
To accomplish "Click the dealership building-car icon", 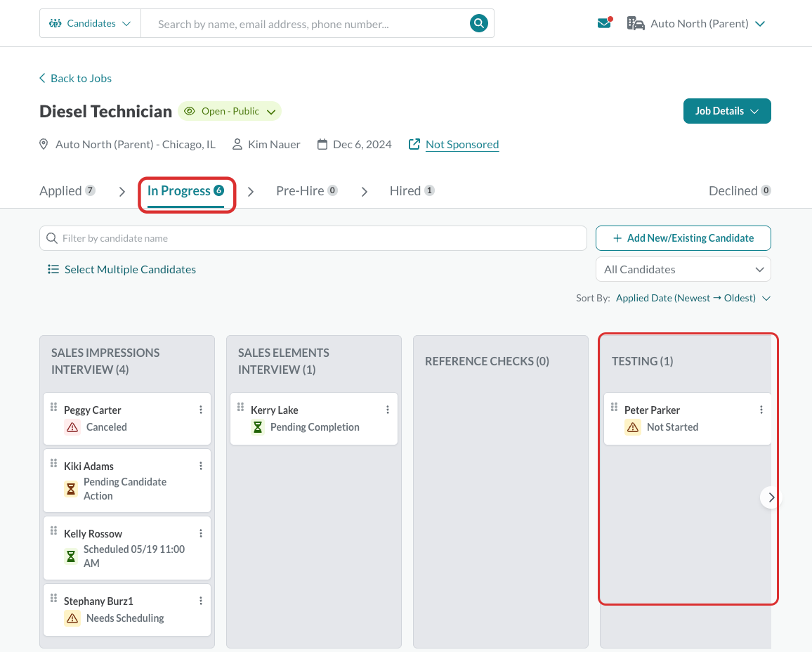I will (x=636, y=23).
